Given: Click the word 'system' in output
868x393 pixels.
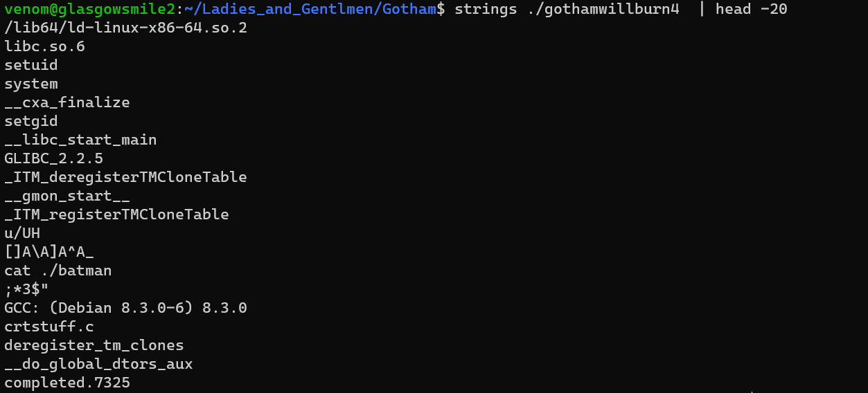Looking at the screenshot, I should click(31, 84).
